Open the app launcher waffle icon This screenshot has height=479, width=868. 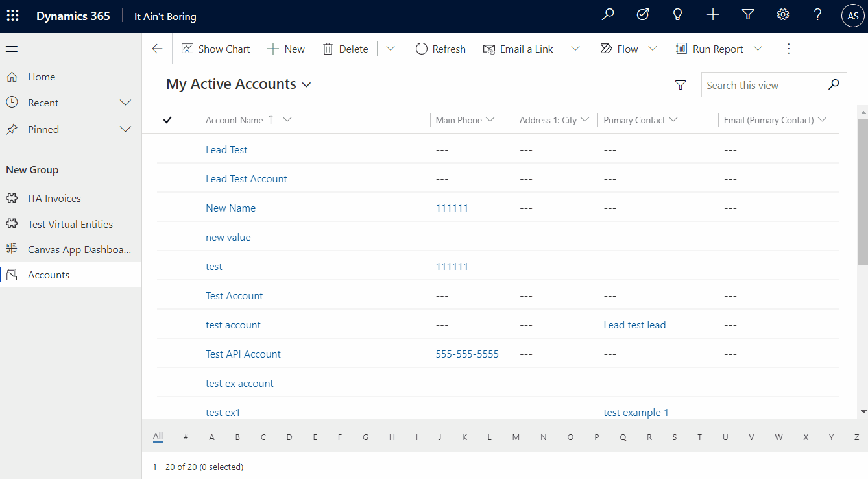click(x=13, y=16)
